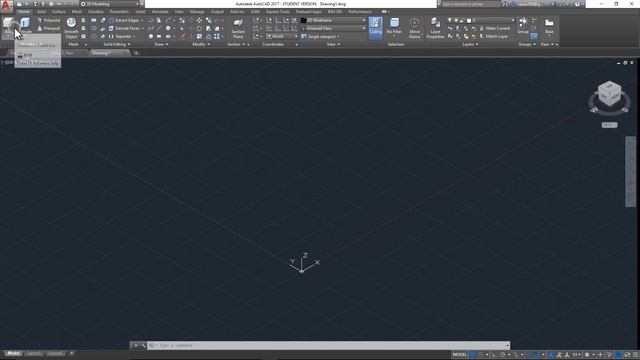The width and height of the screenshot is (640, 360).
Task: Switch to the Layout2 tab
Action: (x=55, y=353)
